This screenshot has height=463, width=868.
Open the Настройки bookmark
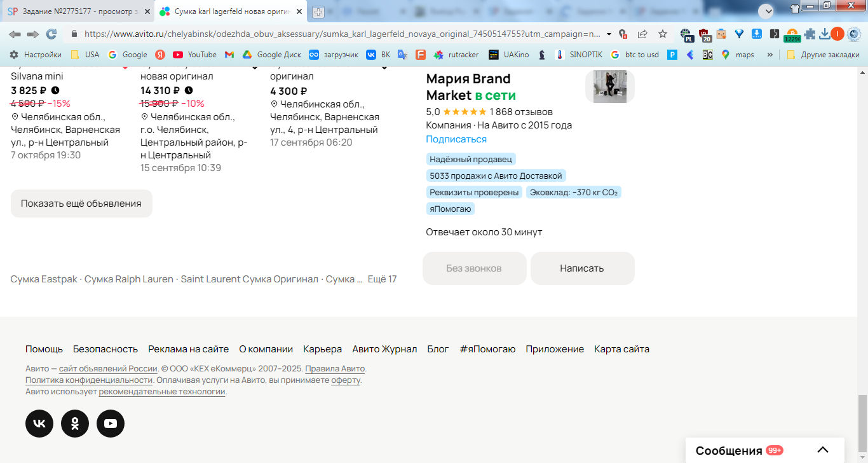point(36,55)
